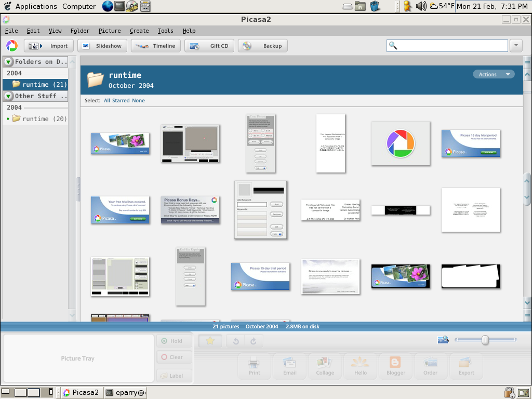This screenshot has width=532, height=399.
Task: Select 'Picasa Bonus Days' thumbnail
Action: coord(190,210)
